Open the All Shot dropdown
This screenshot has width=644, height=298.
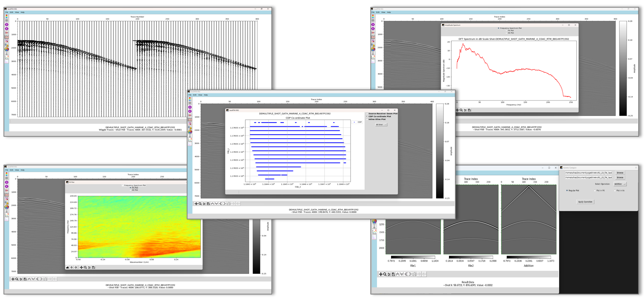point(381,124)
